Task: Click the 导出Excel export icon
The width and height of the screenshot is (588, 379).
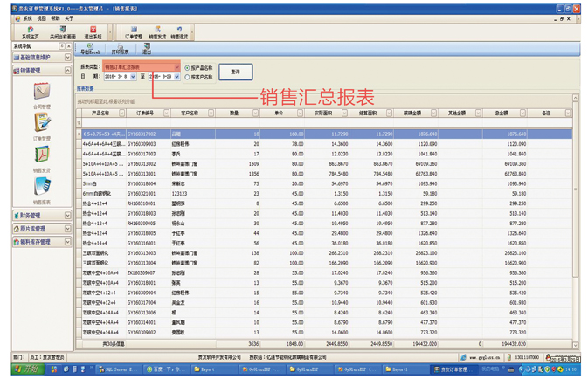Action: [x=90, y=49]
